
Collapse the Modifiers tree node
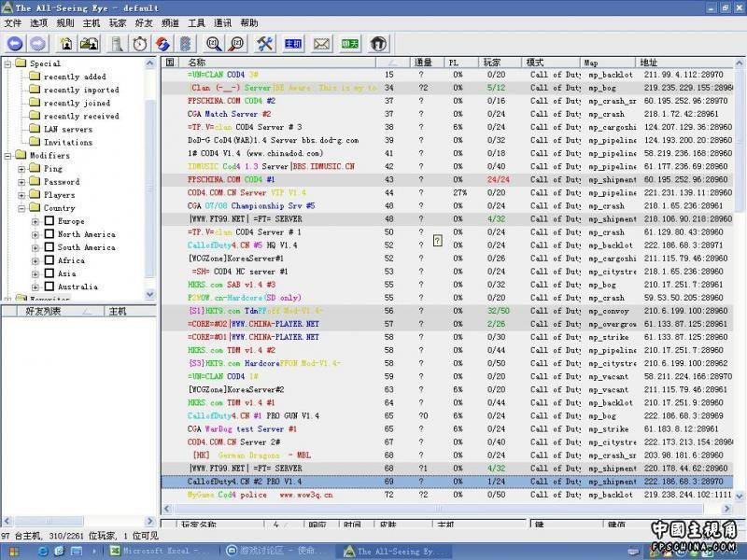pyautogui.click(x=7, y=155)
